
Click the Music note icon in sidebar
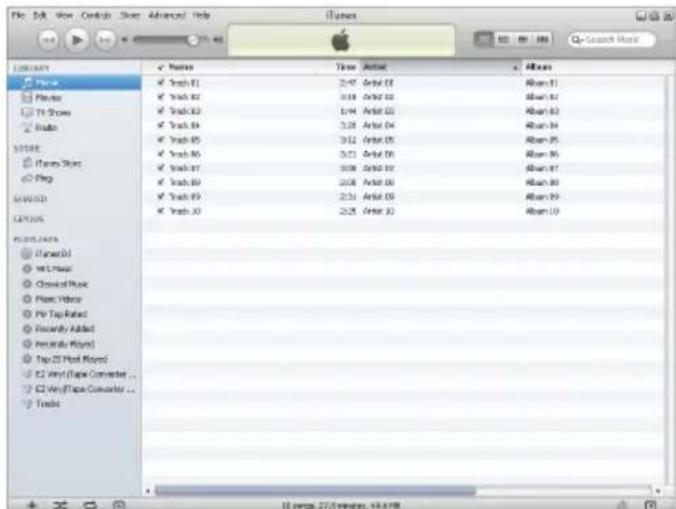pyautogui.click(x=28, y=82)
